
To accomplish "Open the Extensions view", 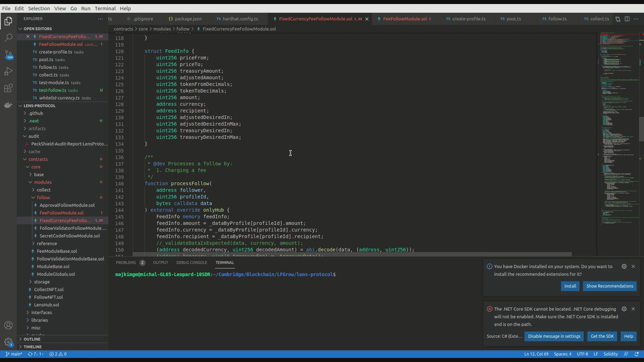I will (x=8, y=88).
